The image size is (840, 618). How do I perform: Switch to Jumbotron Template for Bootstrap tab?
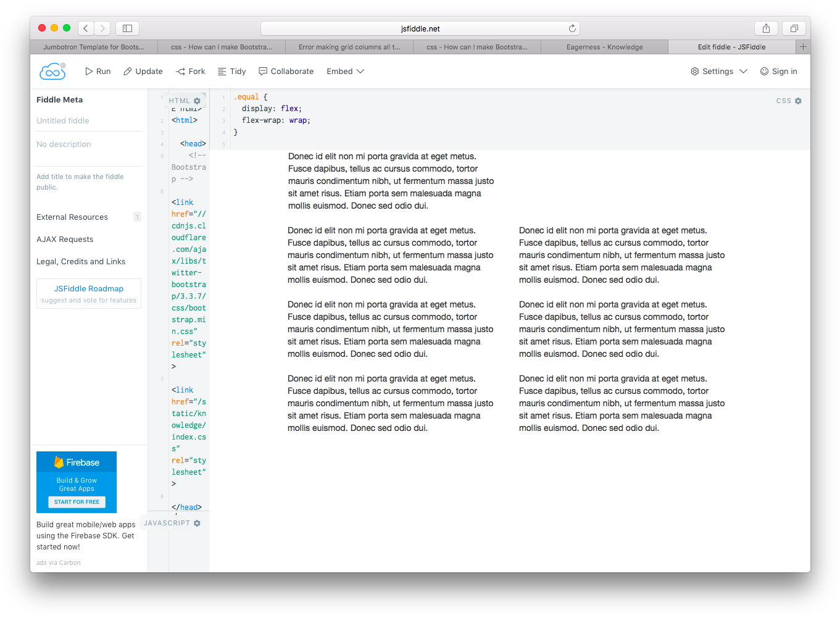(93, 47)
